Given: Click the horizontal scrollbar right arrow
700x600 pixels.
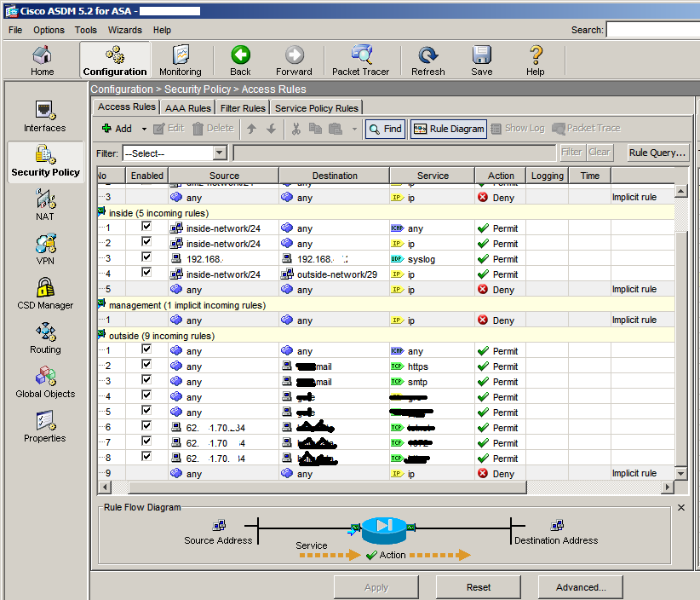Looking at the screenshot, I should pyautogui.click(x=667, y=487).
